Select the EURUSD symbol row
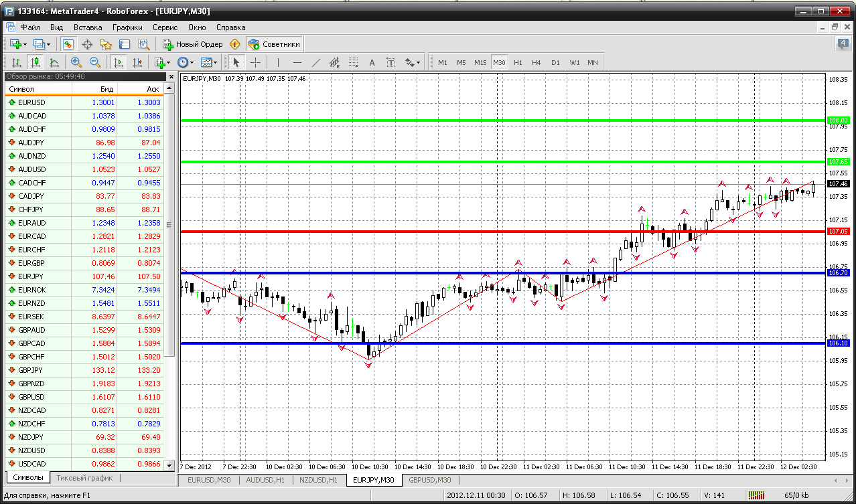Viewport: 856px width, 504px height. (84, 102)
